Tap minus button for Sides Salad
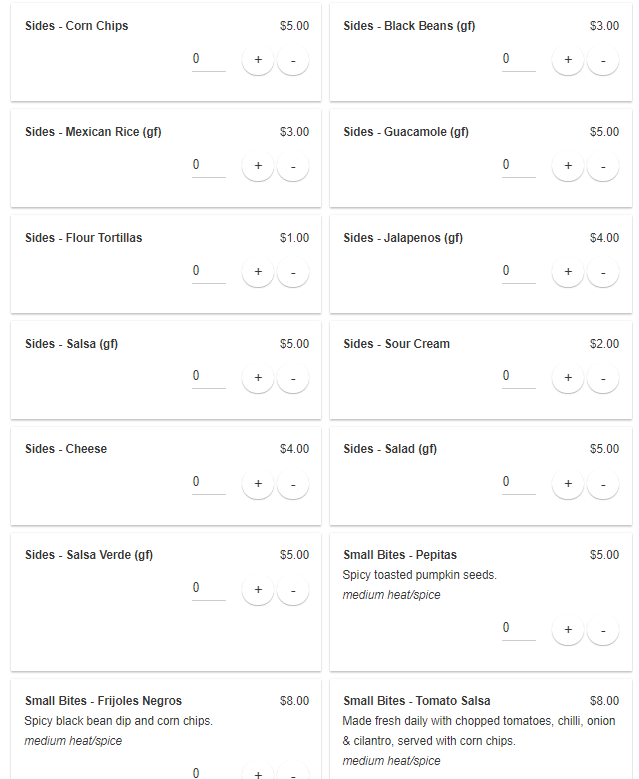 click(x=603, y=484)
